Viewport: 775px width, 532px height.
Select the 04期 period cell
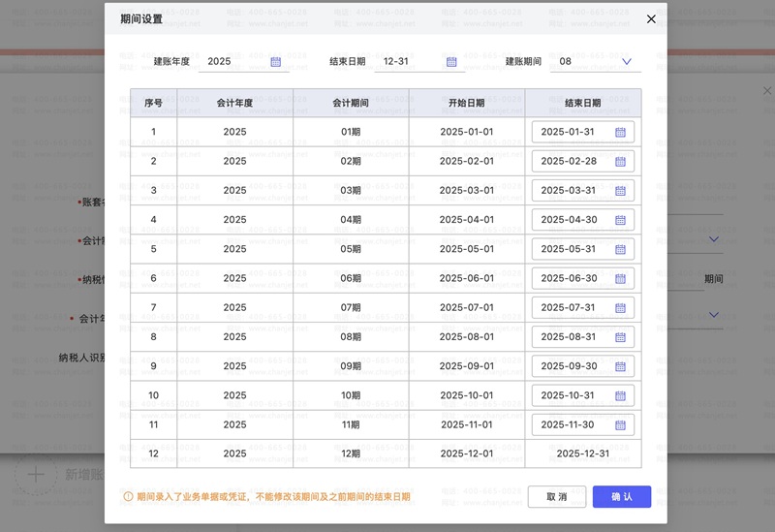(351, 220)
